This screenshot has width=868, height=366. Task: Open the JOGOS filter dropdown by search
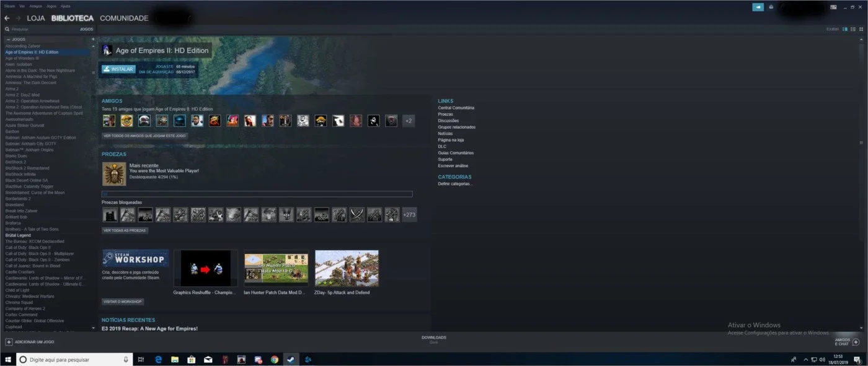[86, 29]
